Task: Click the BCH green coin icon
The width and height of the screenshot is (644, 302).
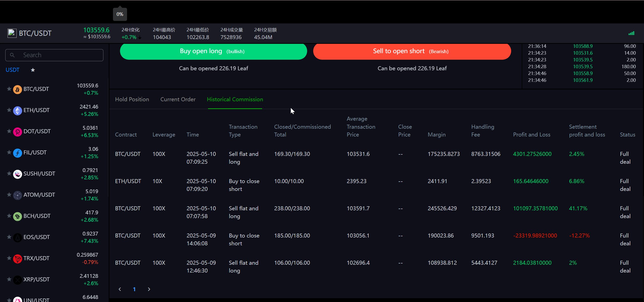Action: click(x=17, y=216)
